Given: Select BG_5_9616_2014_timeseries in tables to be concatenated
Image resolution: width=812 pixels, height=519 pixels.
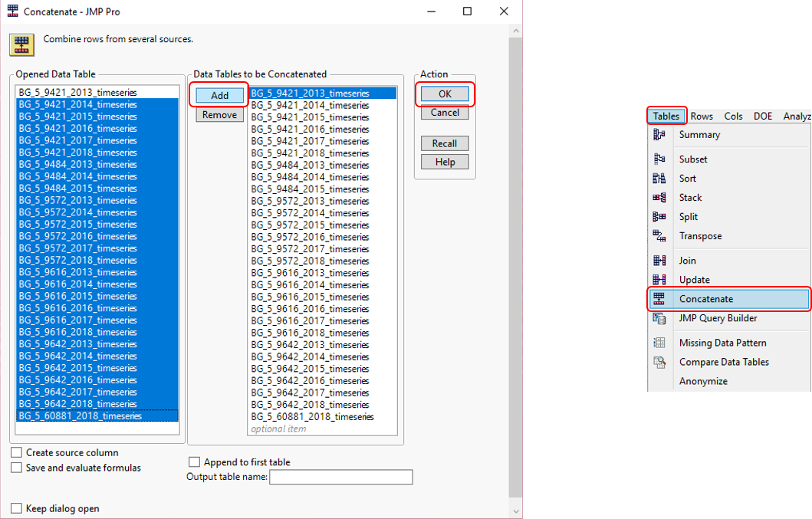Looking at the screenshot, I should point(323,285).
